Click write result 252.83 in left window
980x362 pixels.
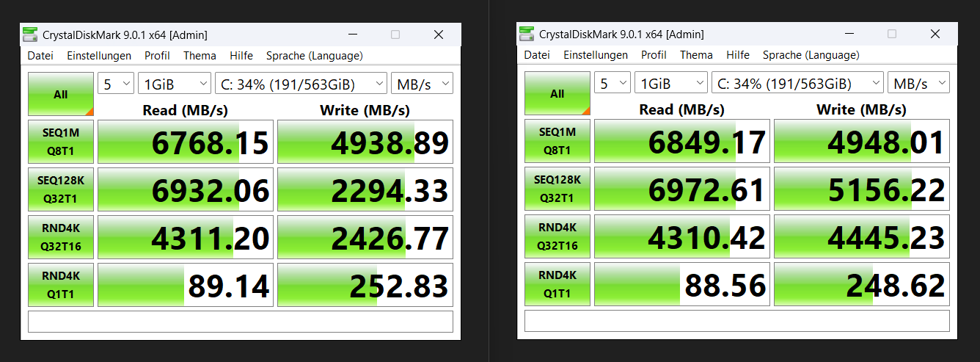[x=365, y=285]
